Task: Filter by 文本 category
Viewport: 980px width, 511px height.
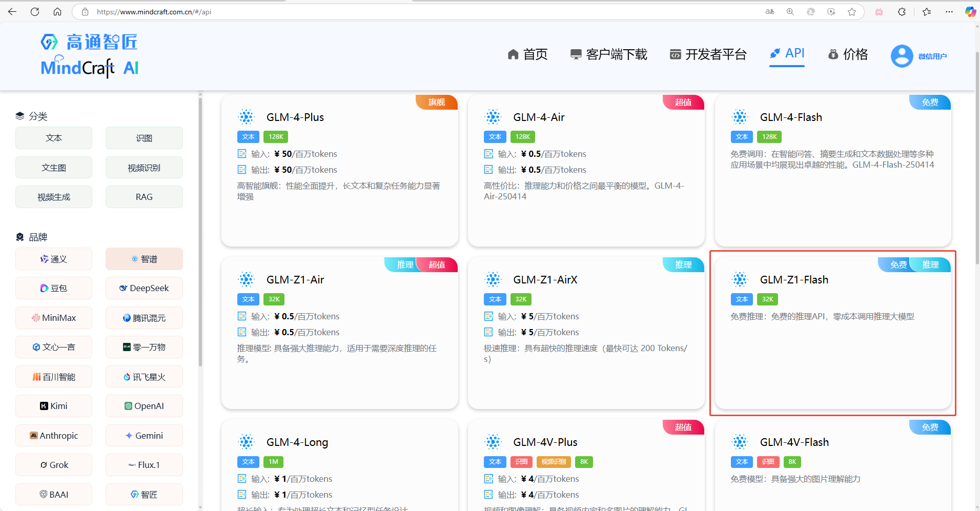Action: (54, 138)
